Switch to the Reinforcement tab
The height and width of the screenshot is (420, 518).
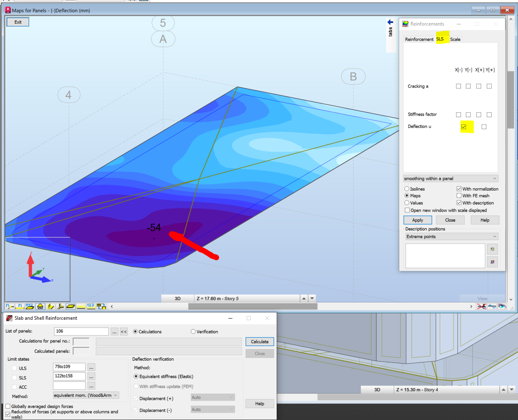coord(419,39)
